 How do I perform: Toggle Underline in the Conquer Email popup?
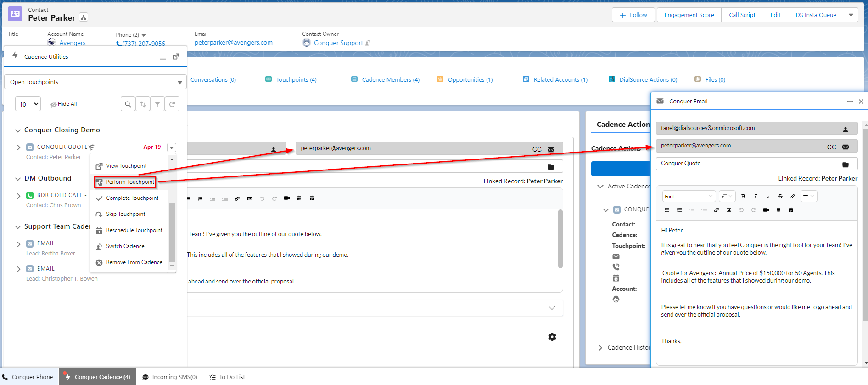pos(768,196)
